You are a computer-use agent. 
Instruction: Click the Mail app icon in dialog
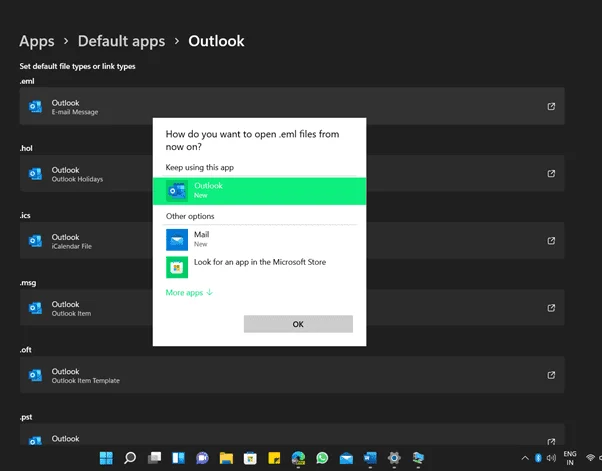point(177,240)
